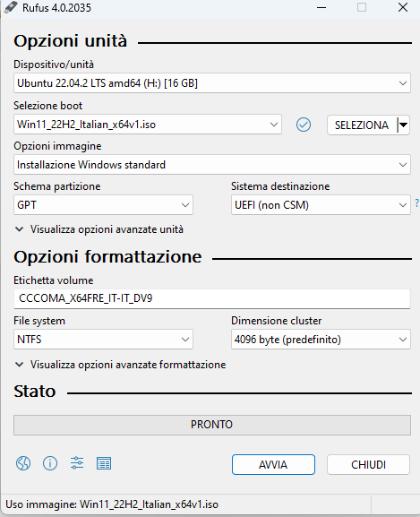Click the SELEZIONA button
The image size is (420, 517).
click(x=362, y=125)
